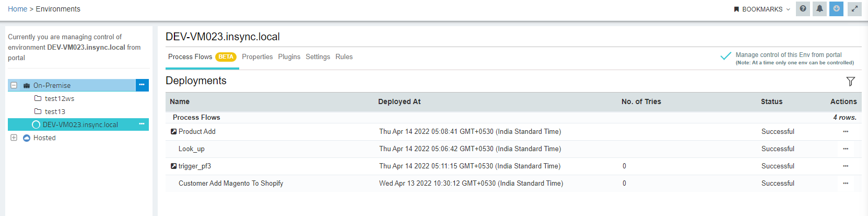Open the Rules tab
The height and width of the screenshot is (216, 868).
(344, 57)
